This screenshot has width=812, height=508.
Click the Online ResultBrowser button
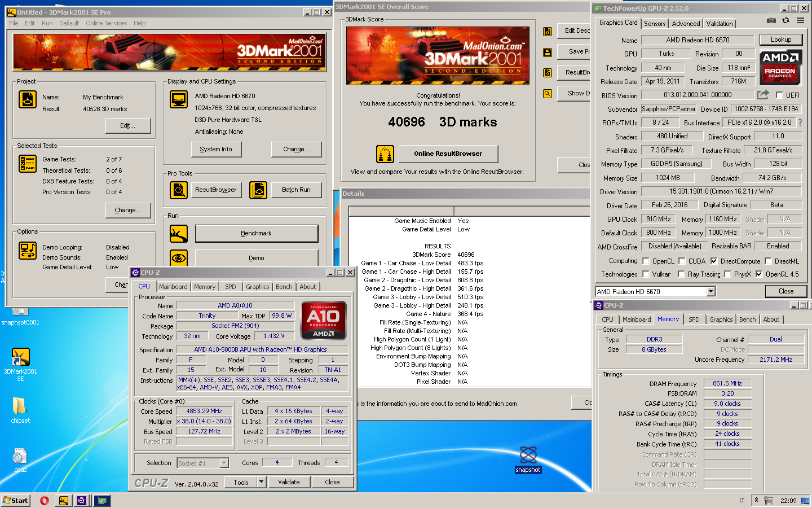point(448,154)
